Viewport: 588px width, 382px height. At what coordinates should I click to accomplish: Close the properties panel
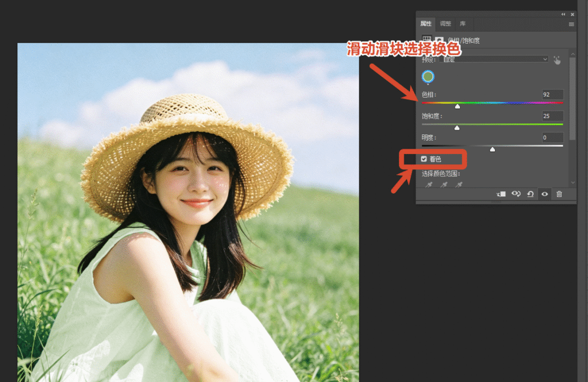click(x=572, y=14)
